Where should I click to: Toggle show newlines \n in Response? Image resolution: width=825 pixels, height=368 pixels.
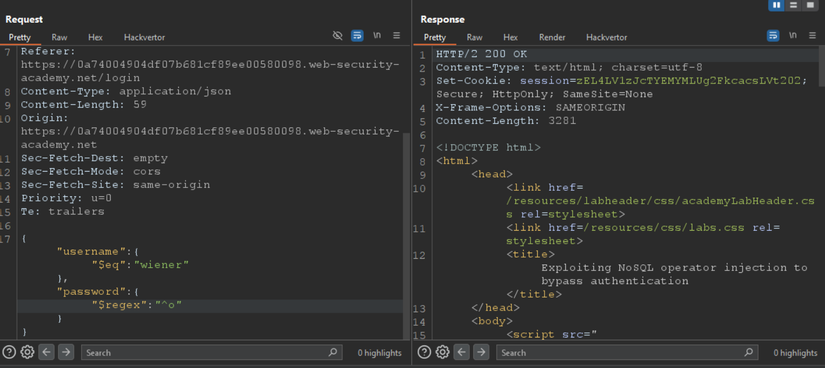(792, 36)
